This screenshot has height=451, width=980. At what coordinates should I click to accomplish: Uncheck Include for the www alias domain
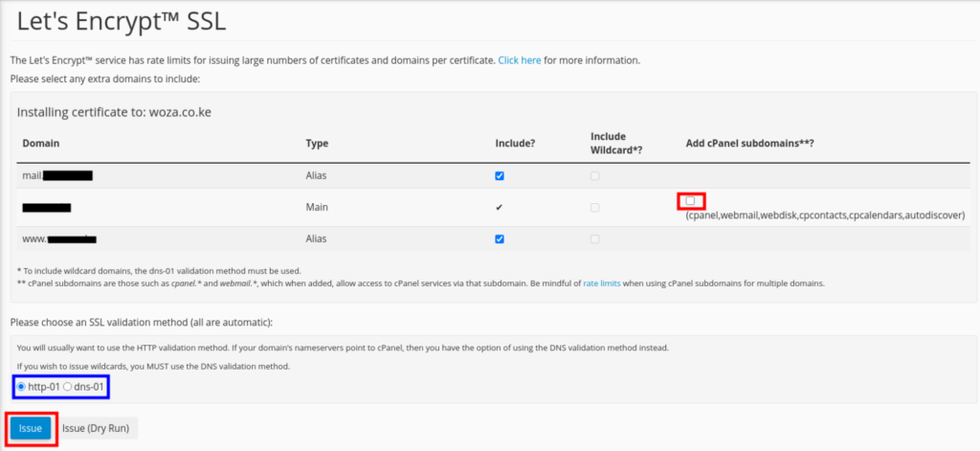point(500,239)
